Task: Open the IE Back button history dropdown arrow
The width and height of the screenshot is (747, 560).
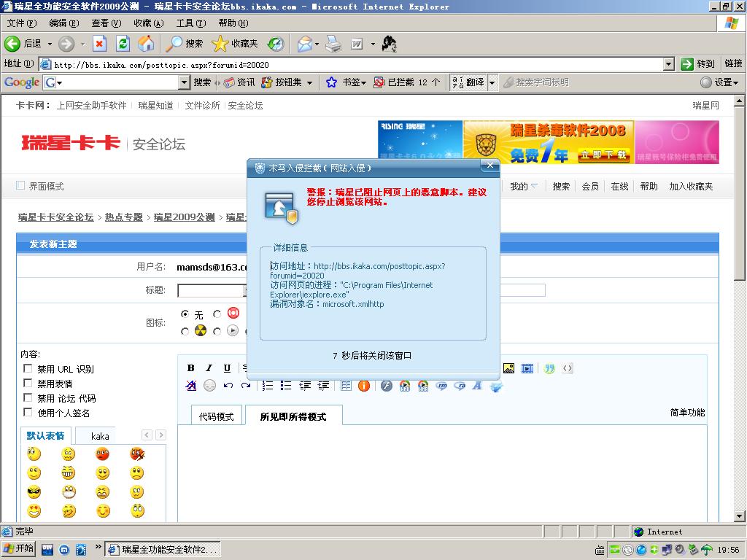Action: point(50,44)
